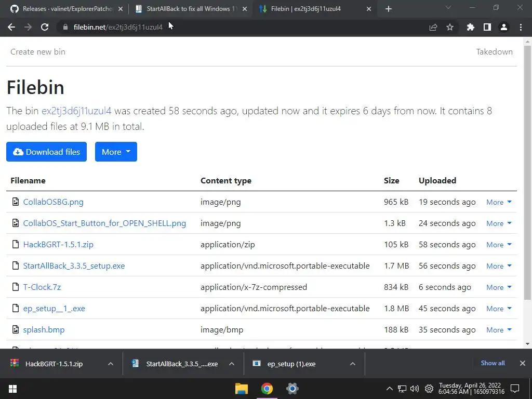Viewport: 532px width, 399px height.
Task: Open a new tab with plus button
Action: [389, 9]
